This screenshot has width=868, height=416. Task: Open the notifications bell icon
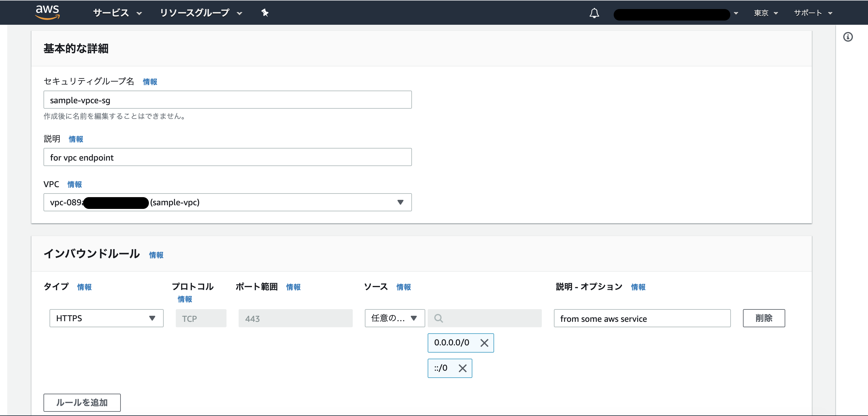[594, 13]
